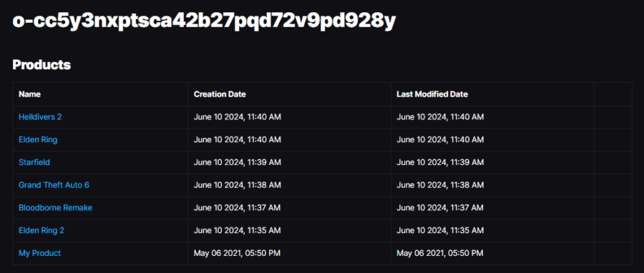
Task: Select Bloodborne Remake's creation date cell
Action: pos(290,208)
